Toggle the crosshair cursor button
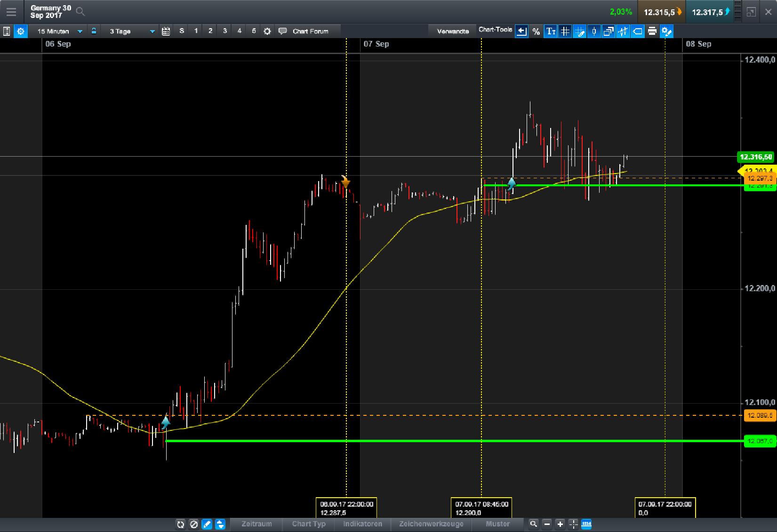 (x=573, y=524)
